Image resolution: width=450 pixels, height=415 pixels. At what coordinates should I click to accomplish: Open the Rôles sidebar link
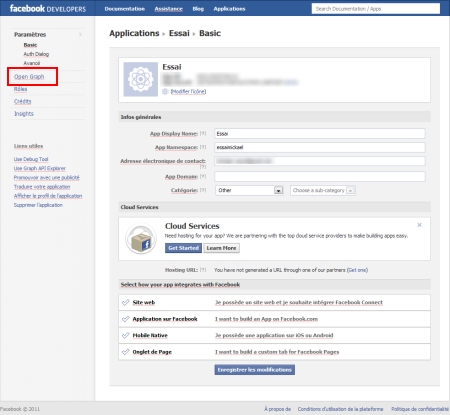(x=20, y=89)
